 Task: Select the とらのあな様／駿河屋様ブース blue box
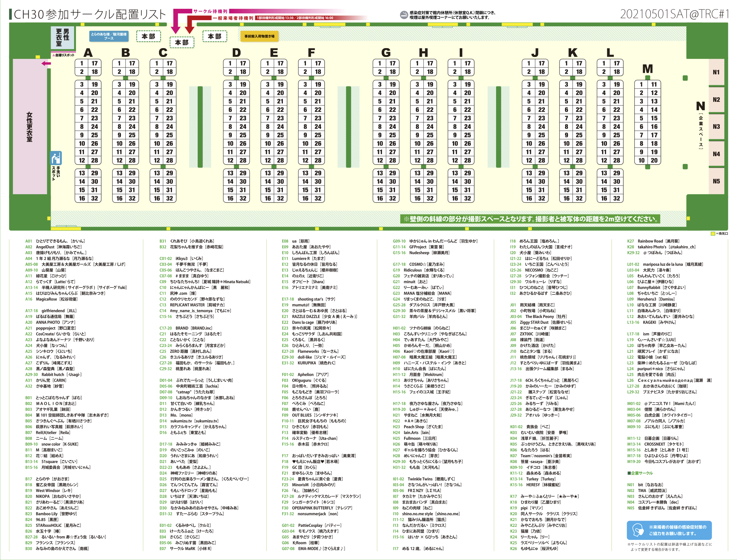109,36
